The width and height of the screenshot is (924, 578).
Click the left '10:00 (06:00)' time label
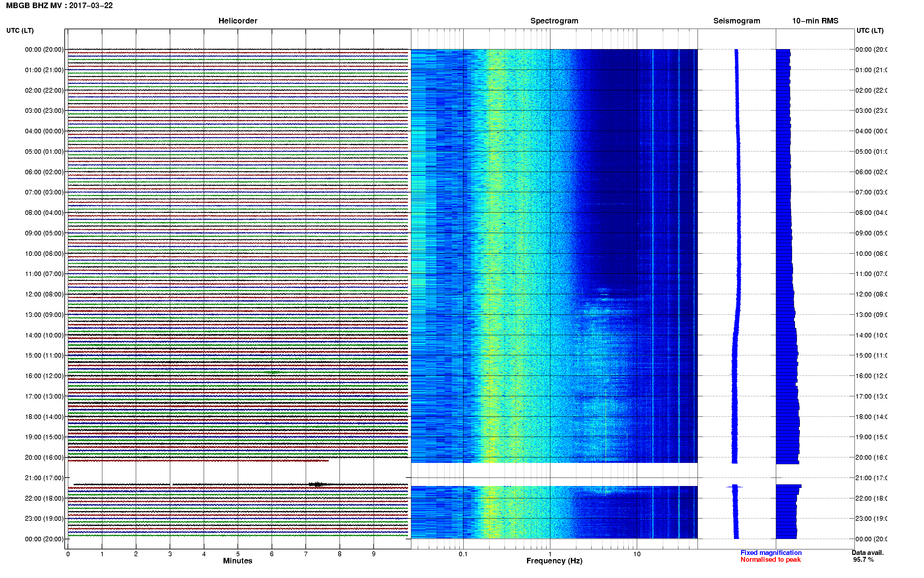[x=44, y=254]
